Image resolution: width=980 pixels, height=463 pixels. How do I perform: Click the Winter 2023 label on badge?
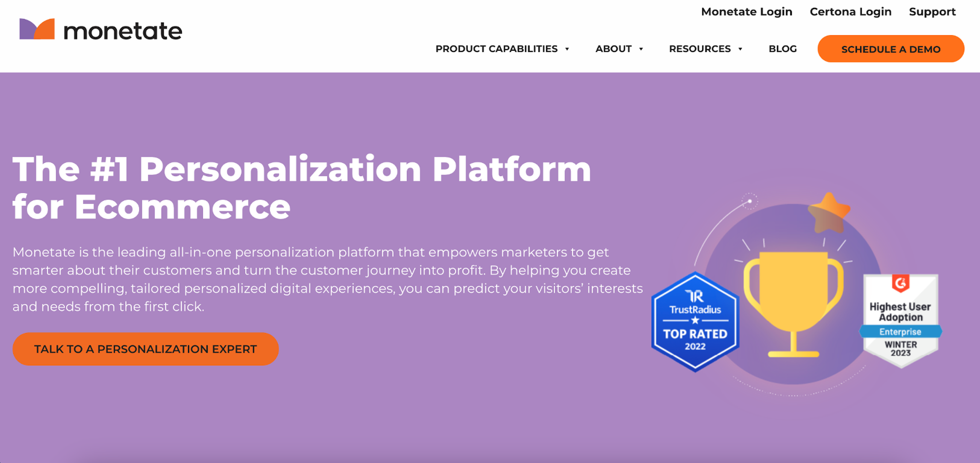pos(900,349)
